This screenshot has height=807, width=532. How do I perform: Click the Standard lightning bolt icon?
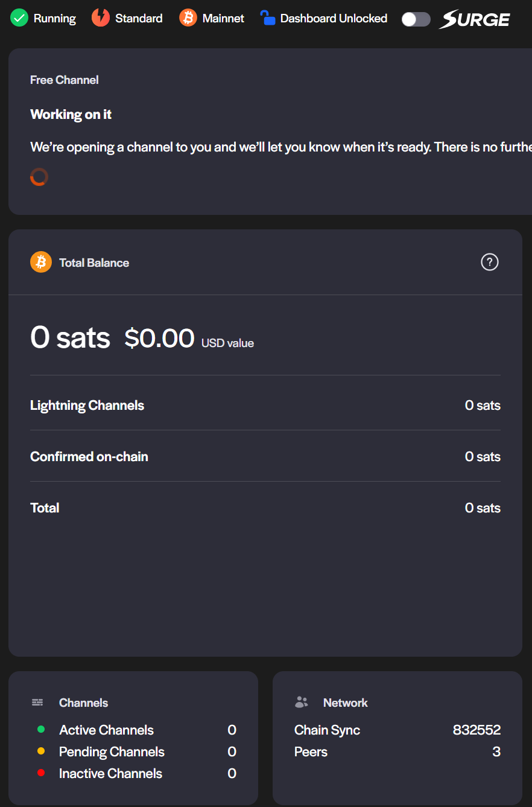(x=101, y=18)
